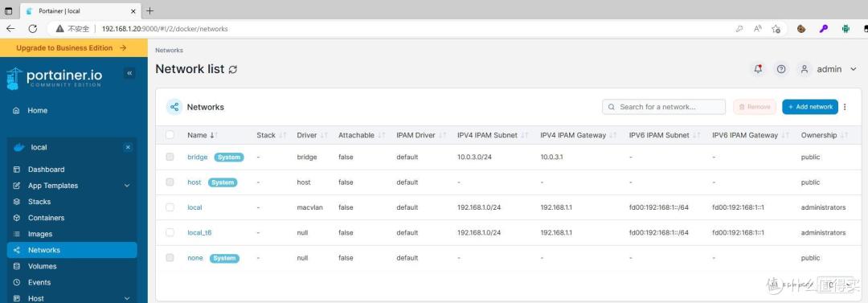Add page to favorites star icon
Screen dimensions: 868x303
[776, 29]
